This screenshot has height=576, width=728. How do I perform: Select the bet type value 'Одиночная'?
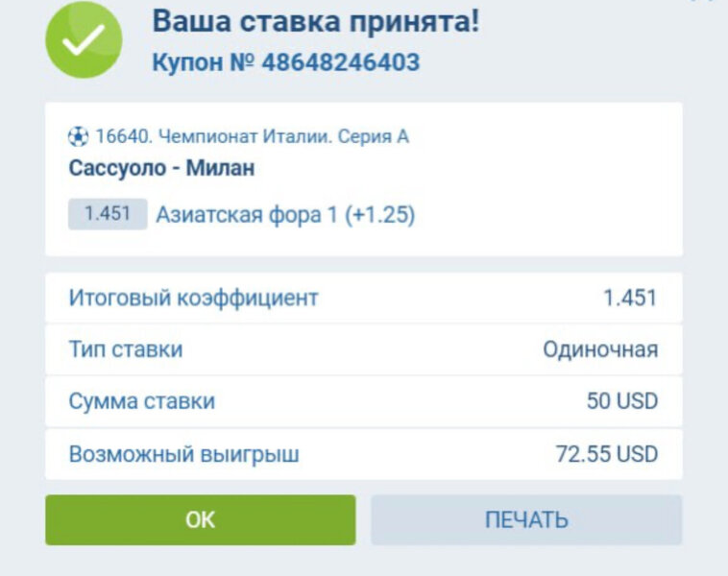[x=600, y=349]
